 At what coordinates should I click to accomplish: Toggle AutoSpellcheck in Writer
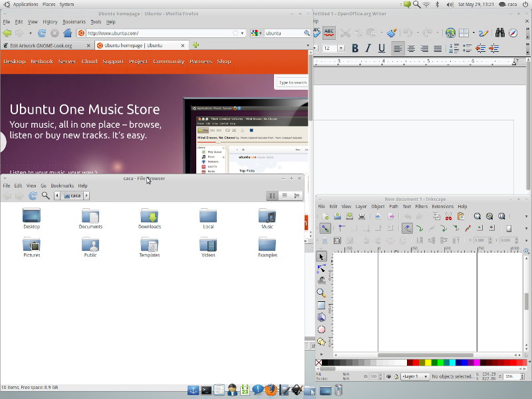[329, 33]
